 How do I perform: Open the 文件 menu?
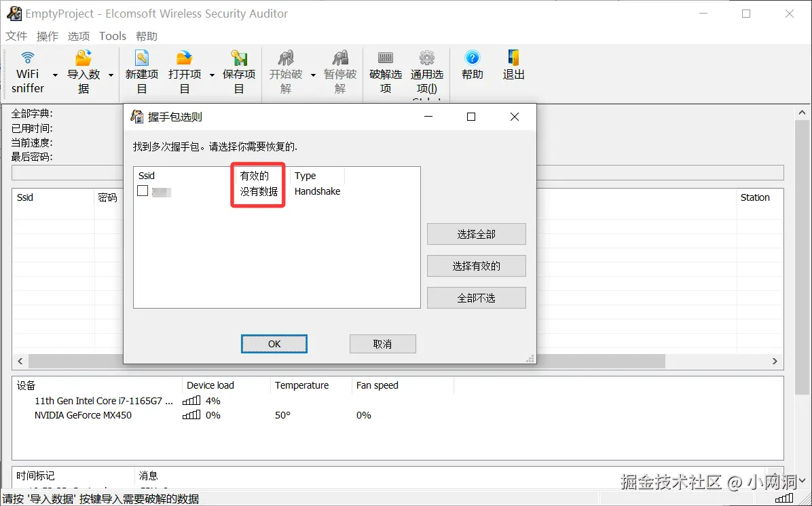click(x=16, y=36)
